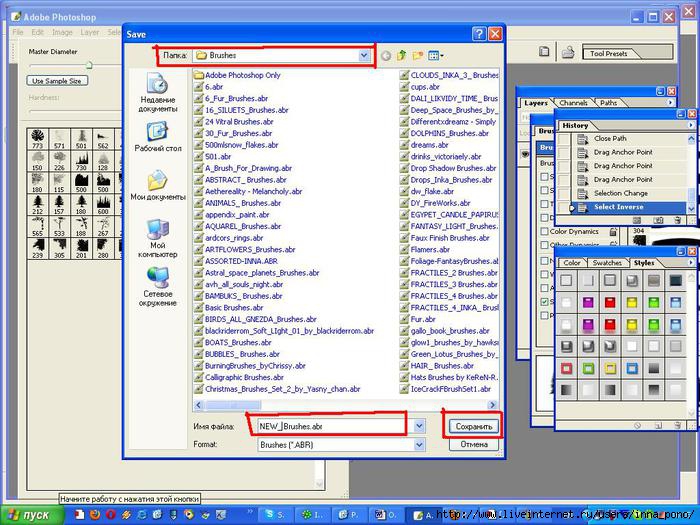Click the trash icon in the Styles panel
Viewport: 700px width, 525px height.
click(x=678, y=425)
